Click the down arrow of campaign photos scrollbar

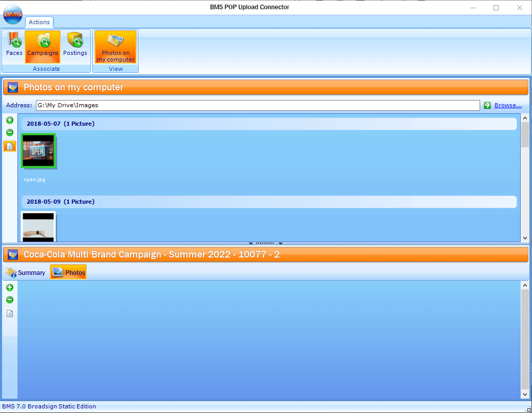[525, 395]
